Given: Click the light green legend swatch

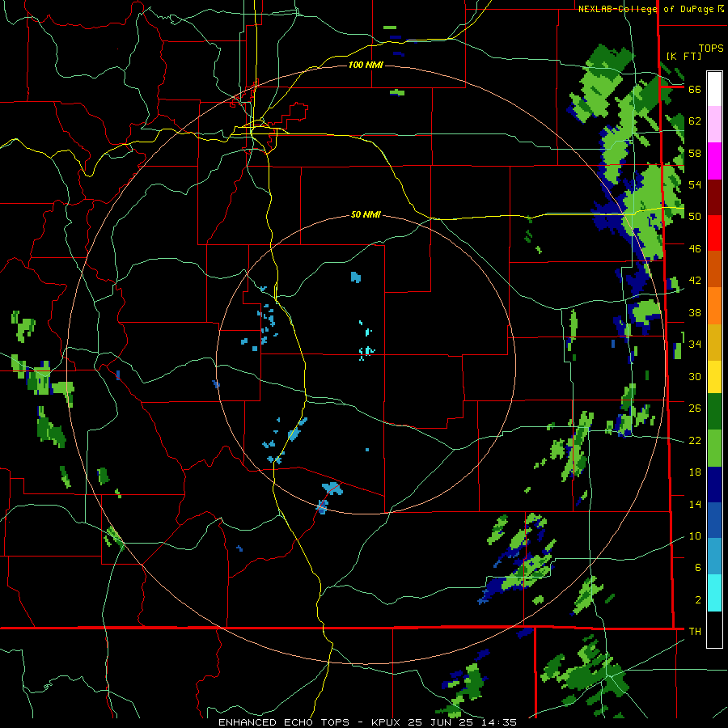Looking at the screenshot, I should pyautogui.click(x=714, y=448).
